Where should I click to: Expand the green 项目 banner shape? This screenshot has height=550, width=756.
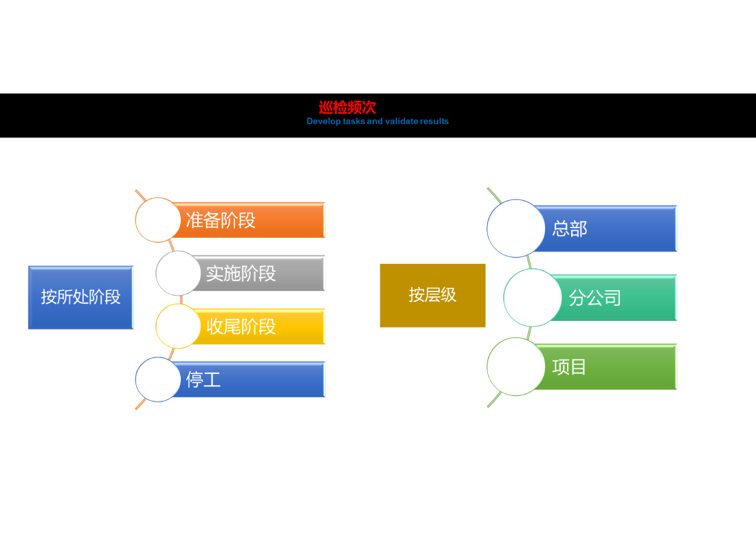(612, 366)
